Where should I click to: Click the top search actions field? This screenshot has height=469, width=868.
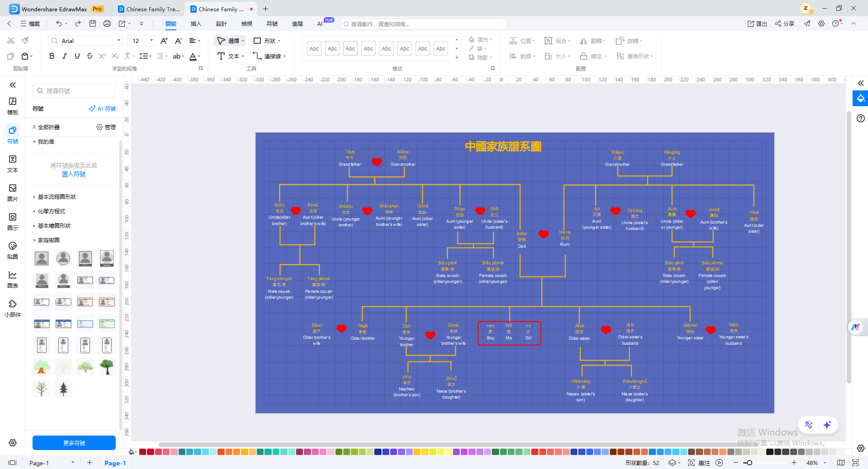(424, 24)
